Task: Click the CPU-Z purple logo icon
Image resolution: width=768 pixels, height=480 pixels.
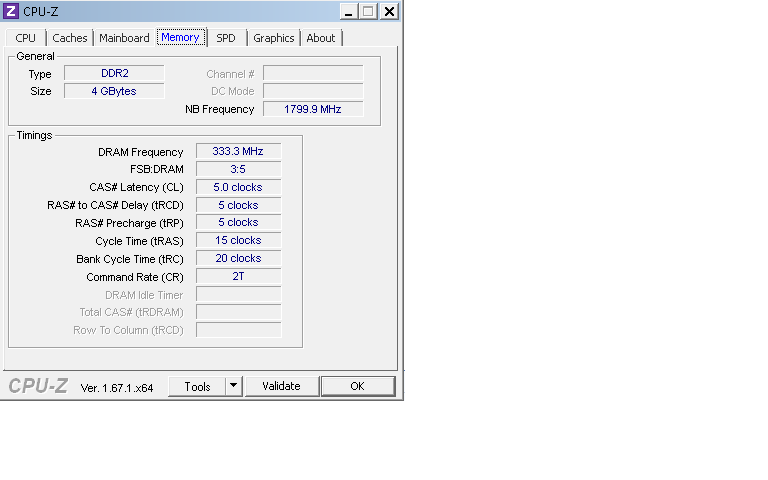Action: tap(11, 12)
